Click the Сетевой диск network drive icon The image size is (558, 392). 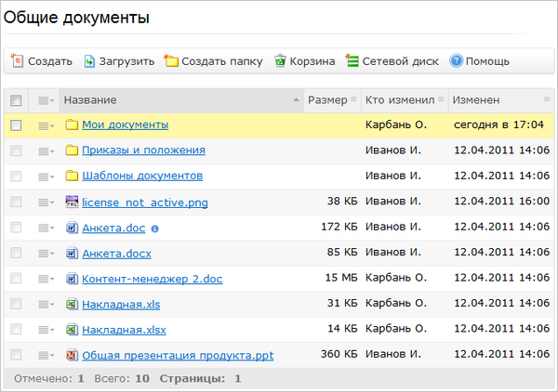(352, 61)
